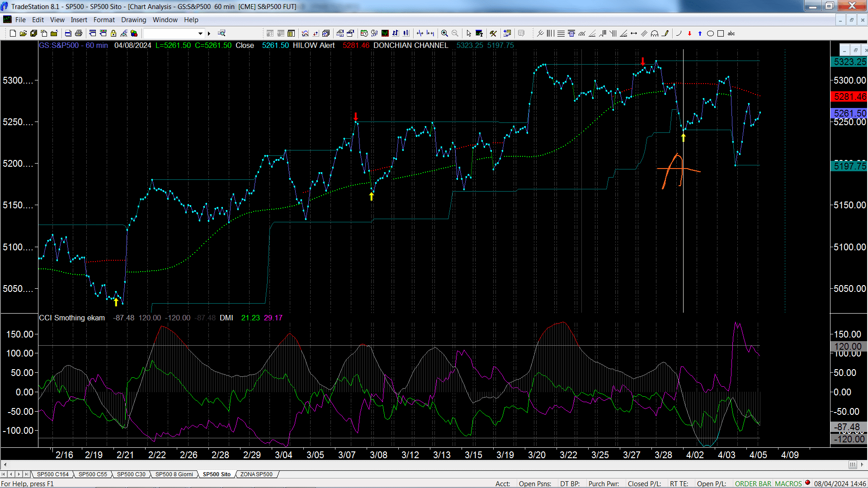868x488 pixels.
Task: Select the double-headed arrow line tool
Action: 634,33
